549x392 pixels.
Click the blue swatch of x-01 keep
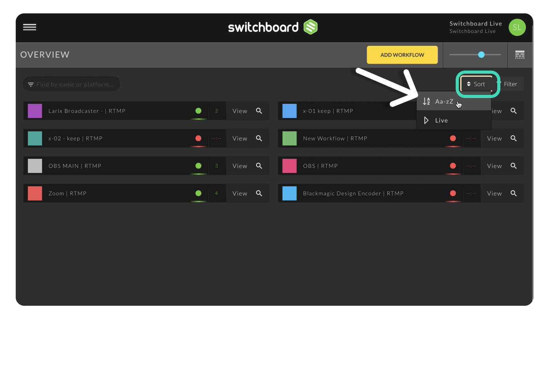tap(289, 111)
